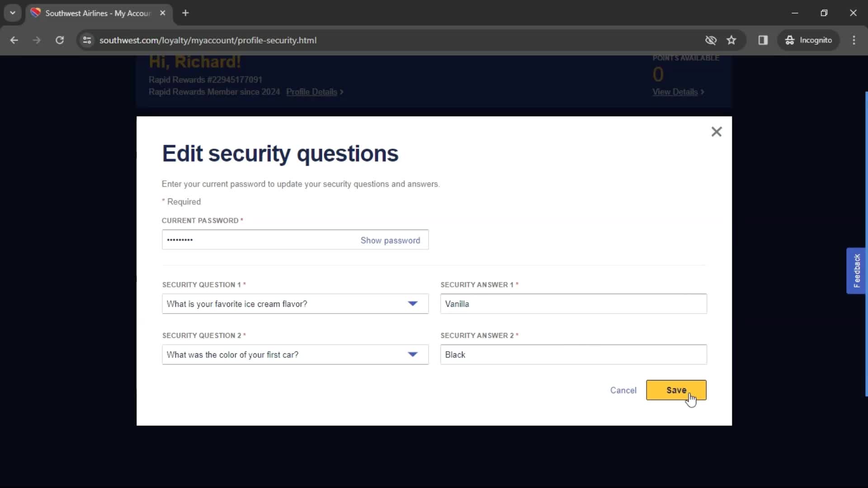This screenshot has height=488, width=868.
Task: Toggle Show password visibility
Action: click(391, 240)
